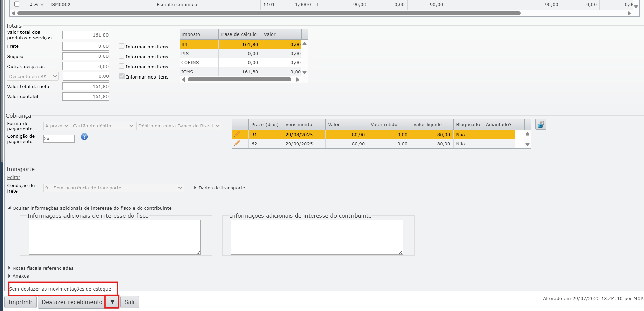
Task: Click the Sair button
Action: 130,302
